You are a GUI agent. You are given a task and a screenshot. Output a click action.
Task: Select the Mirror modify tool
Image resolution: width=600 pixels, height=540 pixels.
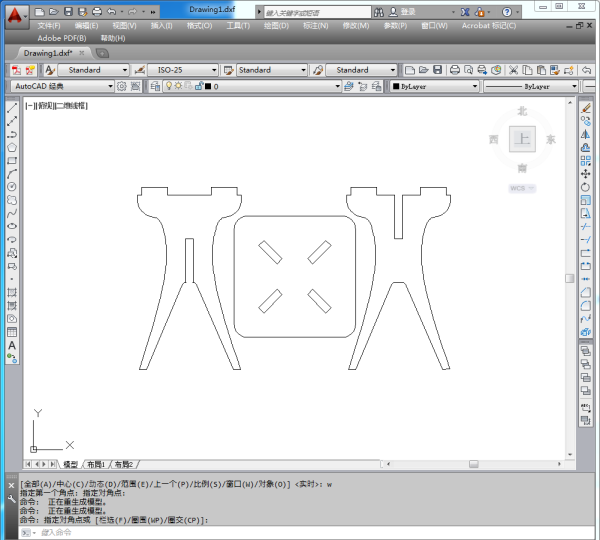click(x=585, y=135)
